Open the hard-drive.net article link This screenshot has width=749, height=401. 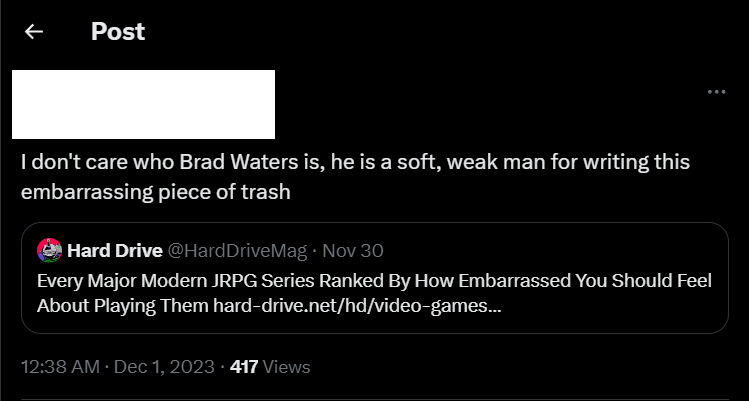click(357, 305)
